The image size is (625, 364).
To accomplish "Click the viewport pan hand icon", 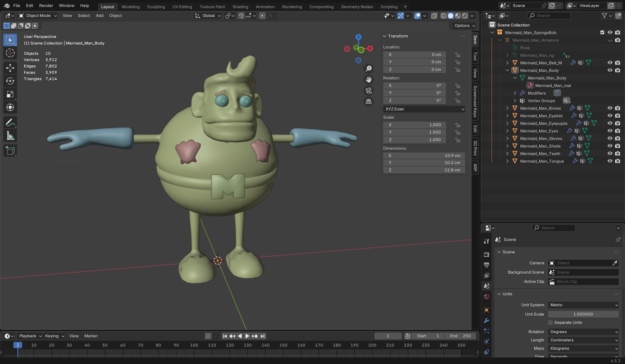I will coord(369,80).
